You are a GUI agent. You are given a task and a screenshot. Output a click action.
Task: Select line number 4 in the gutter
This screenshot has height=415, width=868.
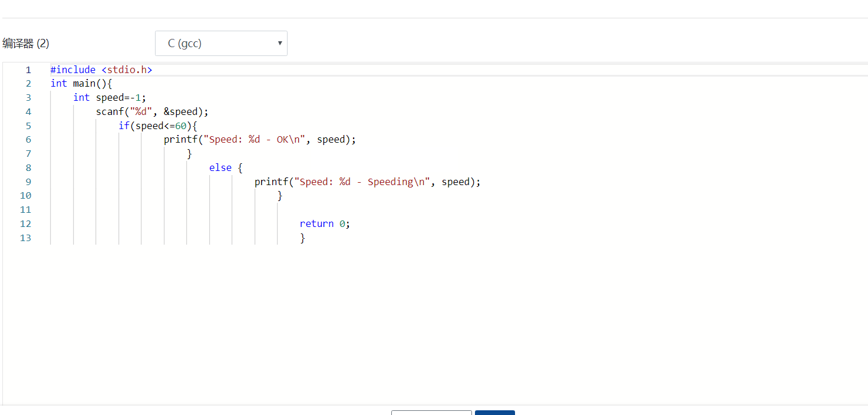click(28, 112)
